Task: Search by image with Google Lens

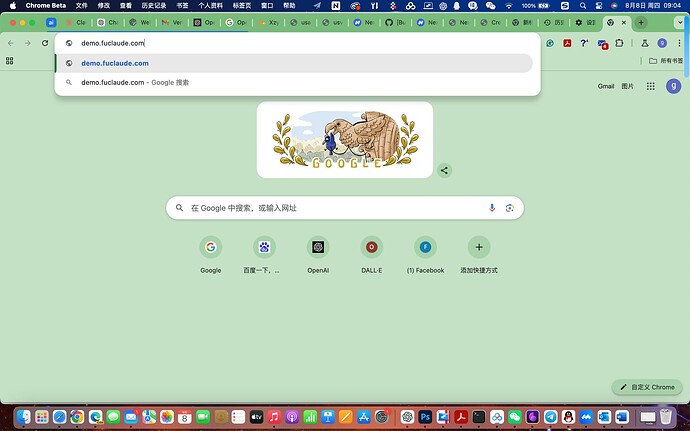Action: (x=510, y=208)
